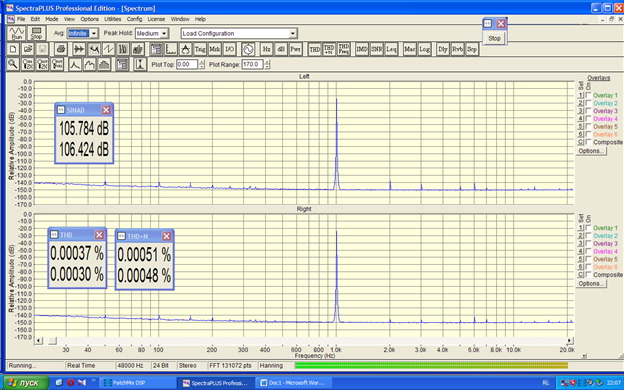Click the floating Stop button

[494, 38]
